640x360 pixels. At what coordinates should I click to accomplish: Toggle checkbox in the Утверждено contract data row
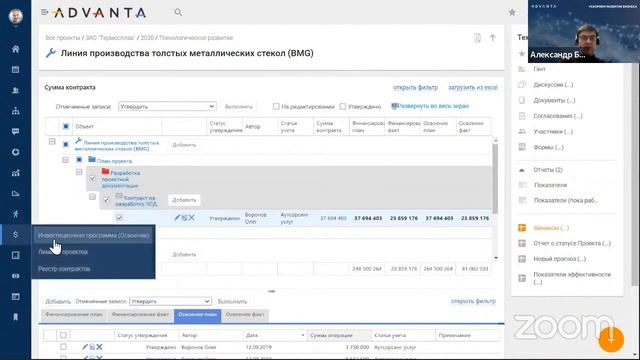pos(119,218)
